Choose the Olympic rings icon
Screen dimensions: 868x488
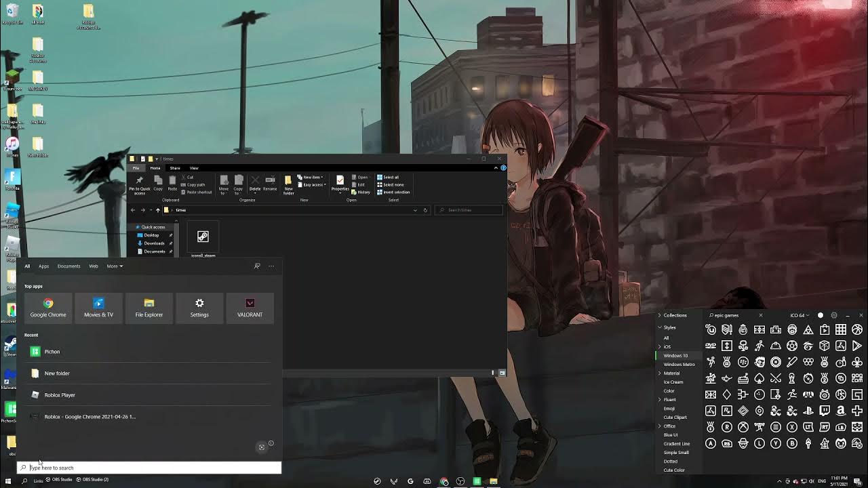point(808,362)
